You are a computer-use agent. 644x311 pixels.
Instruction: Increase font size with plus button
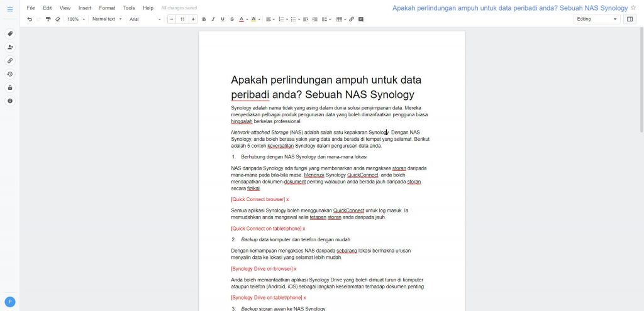[193, 19]
